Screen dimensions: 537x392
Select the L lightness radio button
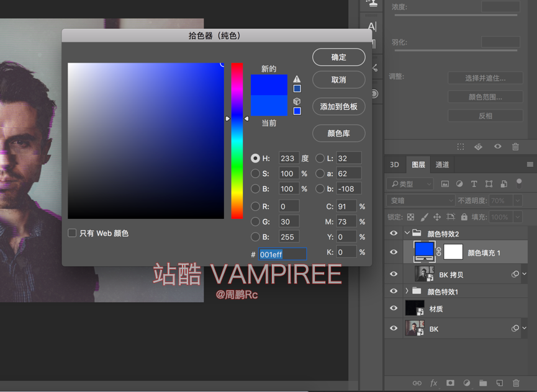[320, 158]
